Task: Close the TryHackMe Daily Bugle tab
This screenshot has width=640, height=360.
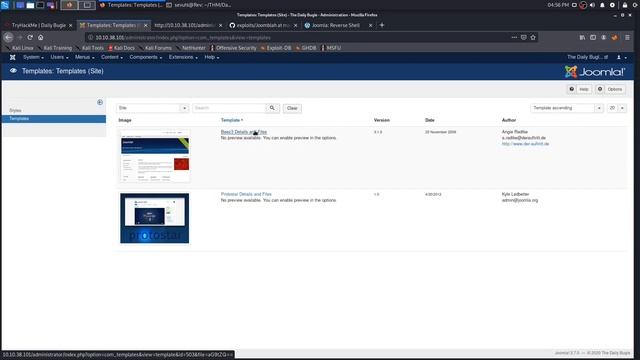Action: pos(71,25)
